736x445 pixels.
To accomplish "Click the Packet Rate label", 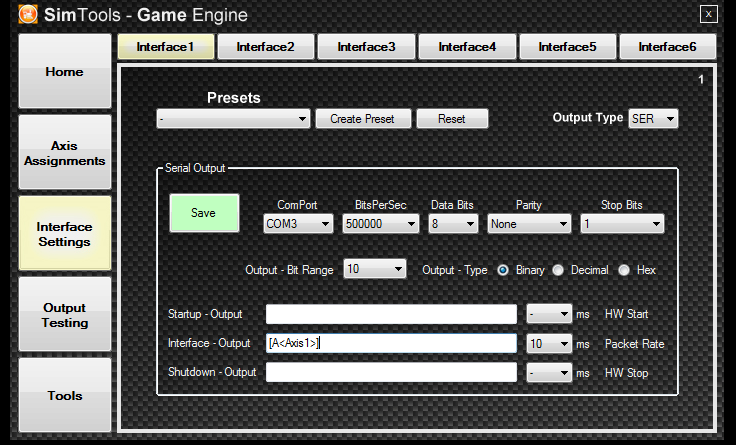I will 635,344.
